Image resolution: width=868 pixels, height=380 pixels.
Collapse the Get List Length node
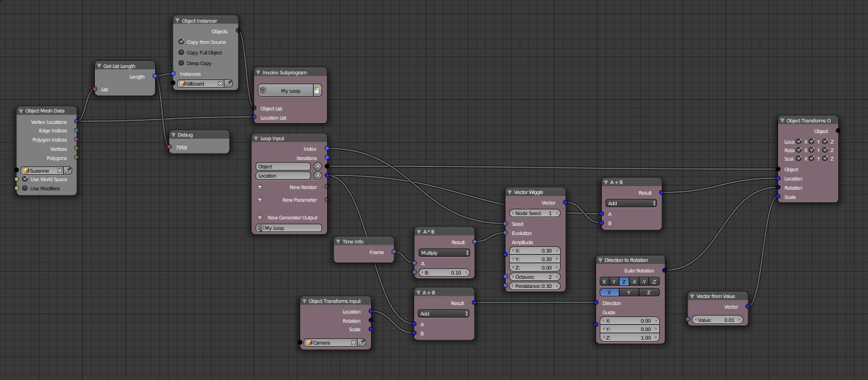point(100,66)
